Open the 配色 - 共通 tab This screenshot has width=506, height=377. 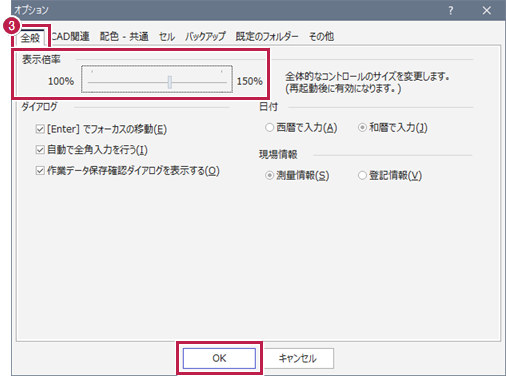124,36
